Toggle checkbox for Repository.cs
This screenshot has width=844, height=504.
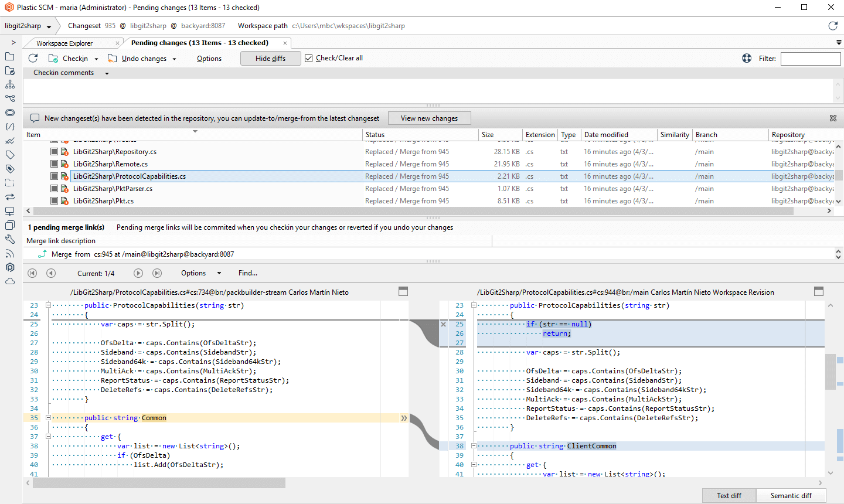coord(54,152)
